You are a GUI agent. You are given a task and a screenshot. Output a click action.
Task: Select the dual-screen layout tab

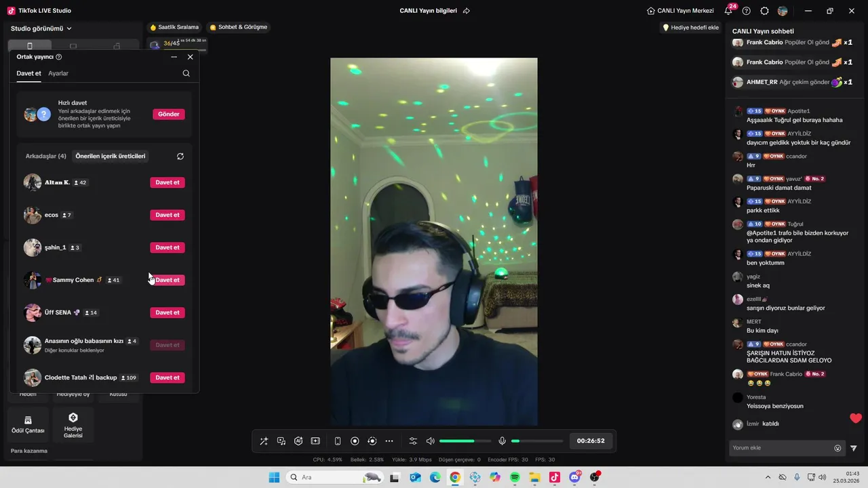point(117,46)
